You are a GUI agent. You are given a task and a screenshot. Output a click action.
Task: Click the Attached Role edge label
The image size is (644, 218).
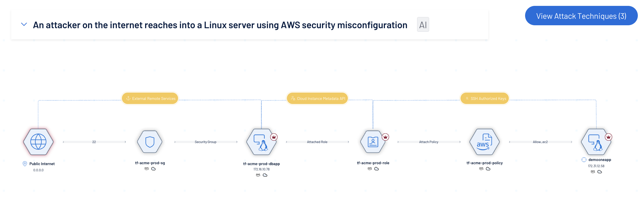pyautogui.click(x=317, y=142)
